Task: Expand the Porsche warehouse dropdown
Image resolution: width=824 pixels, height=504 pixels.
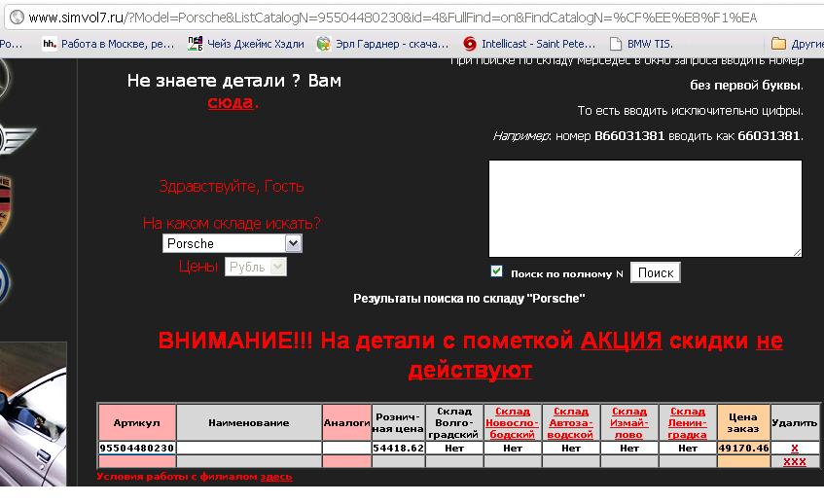Action: coord(232,243)
